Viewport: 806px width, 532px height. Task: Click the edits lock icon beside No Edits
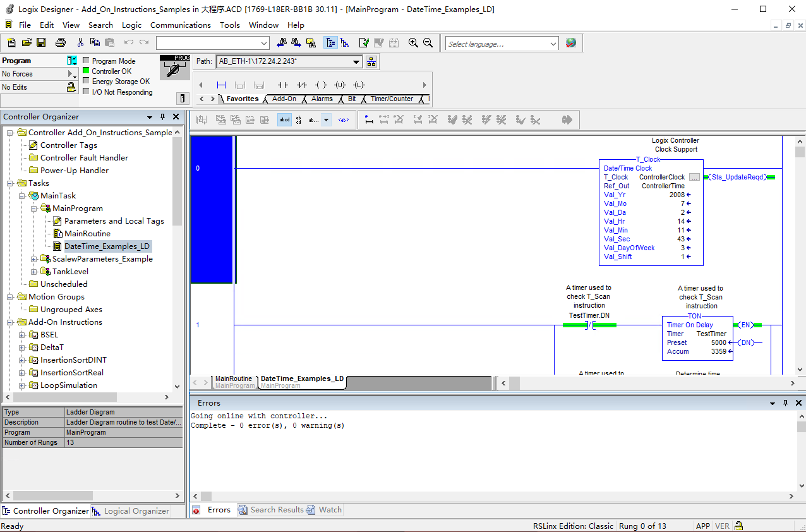72,87
